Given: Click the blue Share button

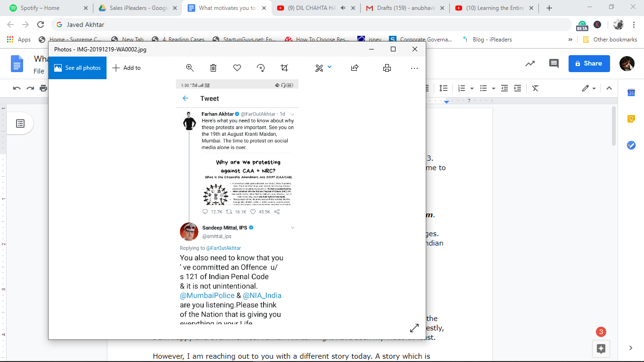Looking at the screenshot, I should point(589,64).
